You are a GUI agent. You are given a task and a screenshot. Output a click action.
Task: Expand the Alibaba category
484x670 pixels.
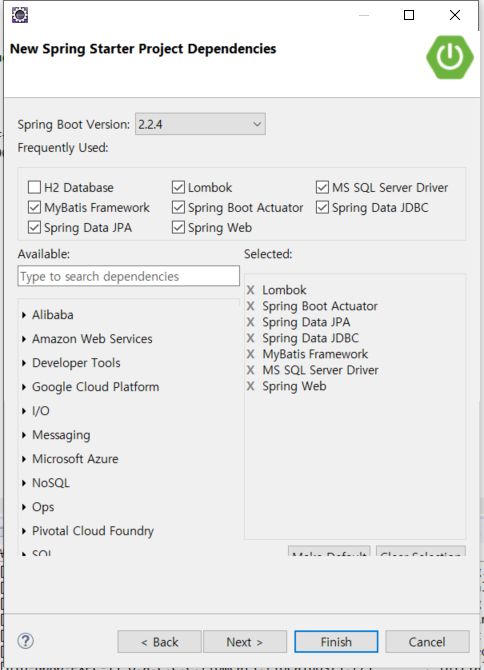point(24,315)
